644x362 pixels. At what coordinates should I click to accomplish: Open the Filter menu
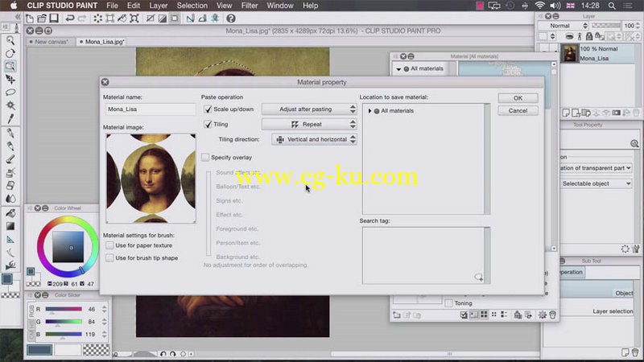[x=250, y=6]
